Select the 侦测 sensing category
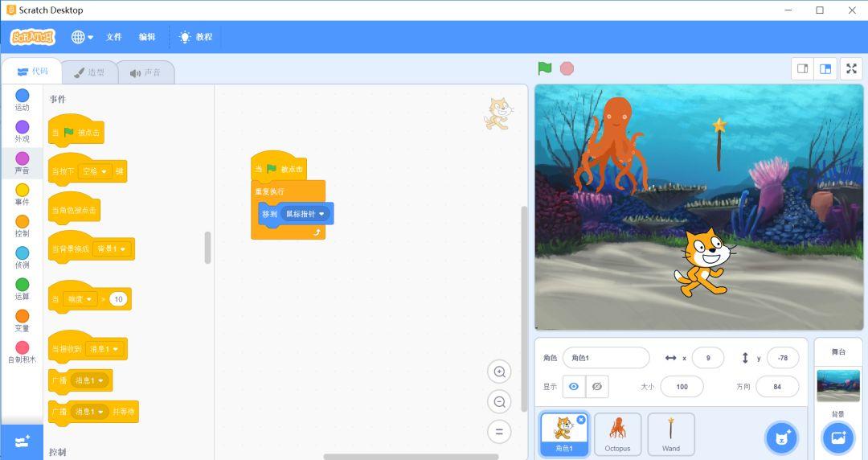The image size is (868, 460). (x=23, y=257)
